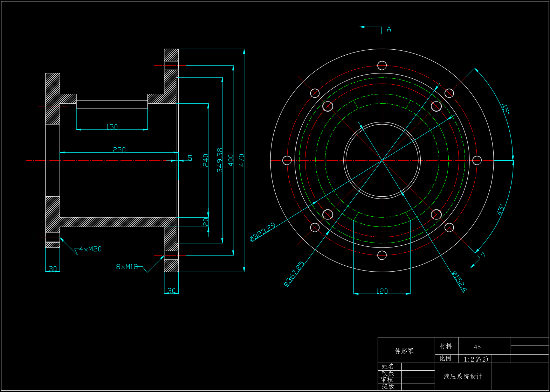
Task: Select the 材料 label in title block
Action: tap(446, 346)
